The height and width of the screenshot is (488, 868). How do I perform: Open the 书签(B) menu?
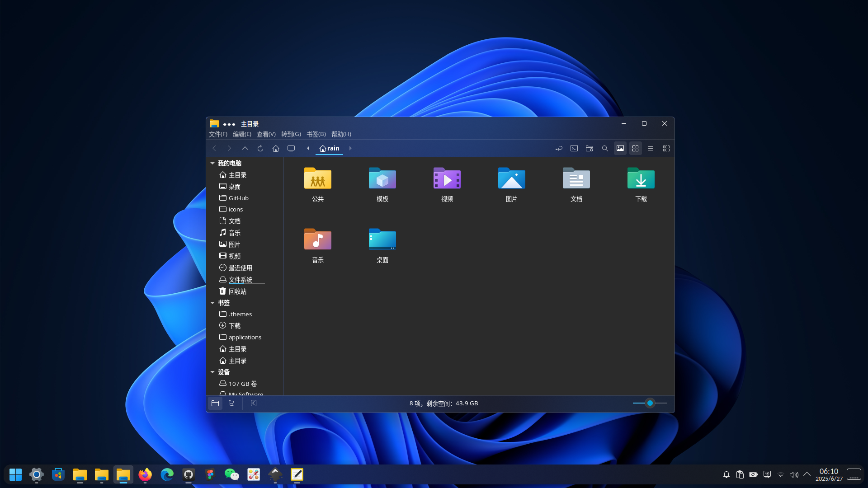tap(316, 134)
